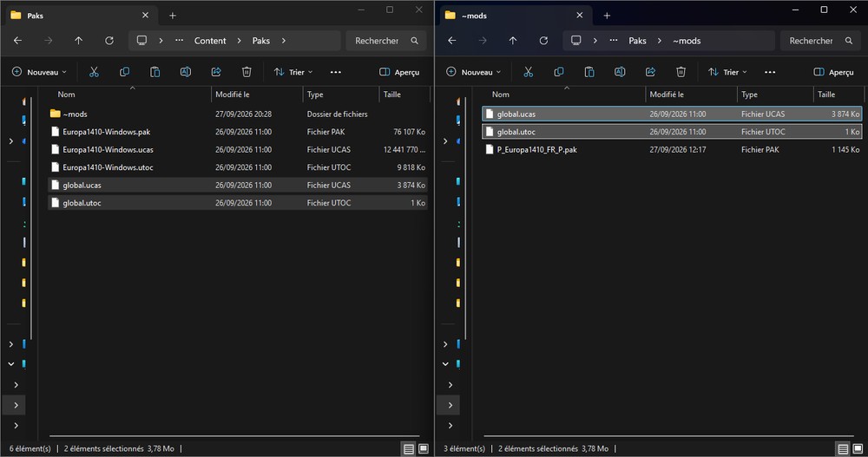This screenshot has width=868, height=457.
Task: Expand hidden path ellipsis in ~mods address bar
Action: [614, 41]
